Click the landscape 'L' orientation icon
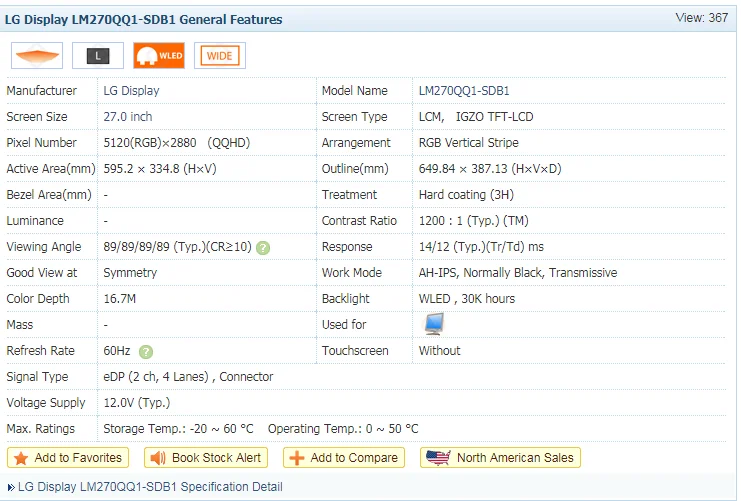 click(98, 56)
